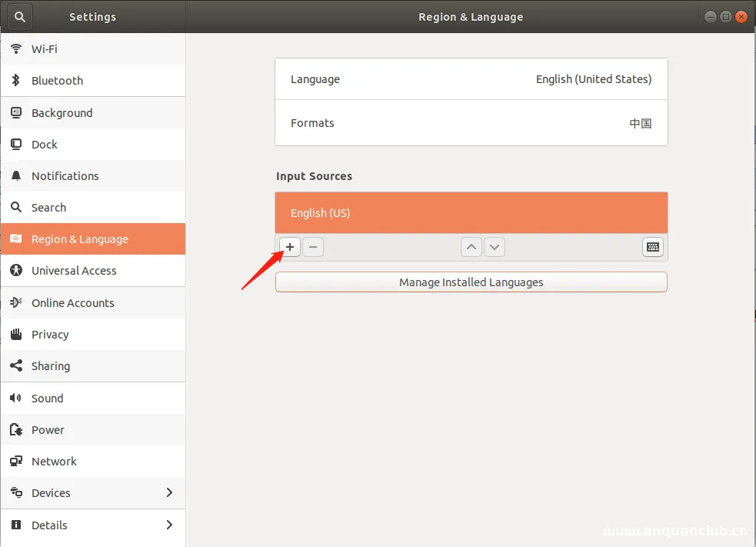Select the Sound speaker icon
Viewport: 756px width, 547px height.
click(17, 398)
